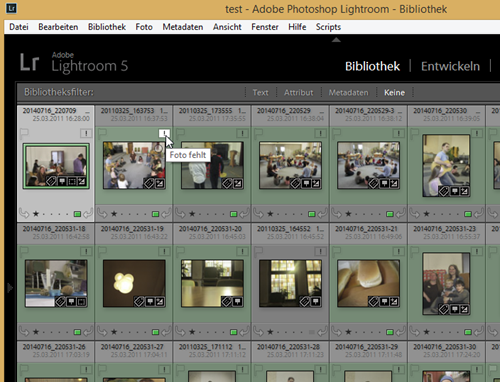Toggle flag on photo 20110325_164552
This screenshot has width=500, height=382.
coord(258,251)
